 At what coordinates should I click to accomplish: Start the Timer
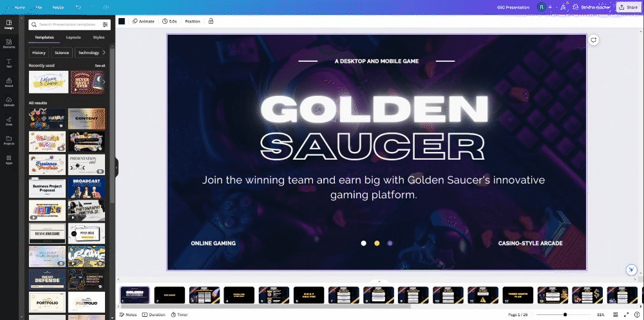pos(180,315)
